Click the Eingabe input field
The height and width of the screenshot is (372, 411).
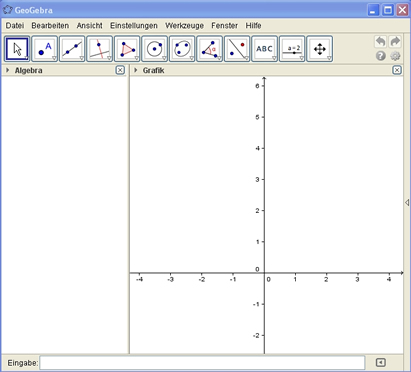[x=202, y=363]
